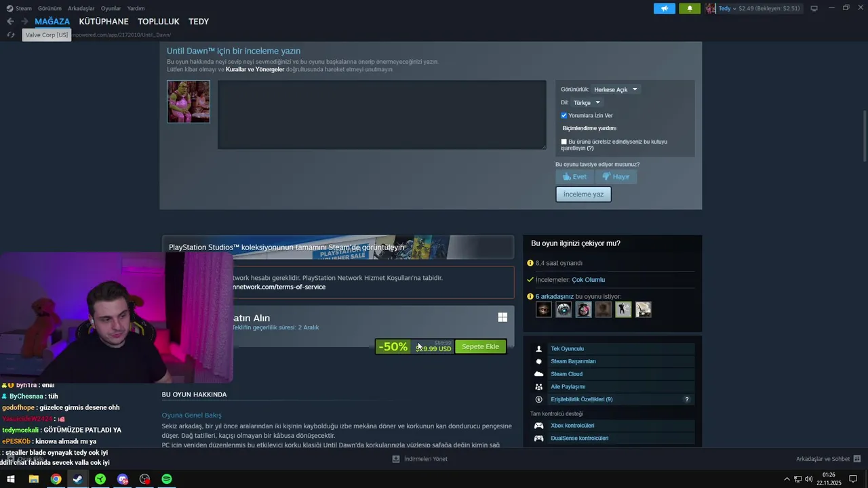This screenshot has width=868, height=488.
Task: Click the page vertical scrollbar
Action: coord(864,136)
